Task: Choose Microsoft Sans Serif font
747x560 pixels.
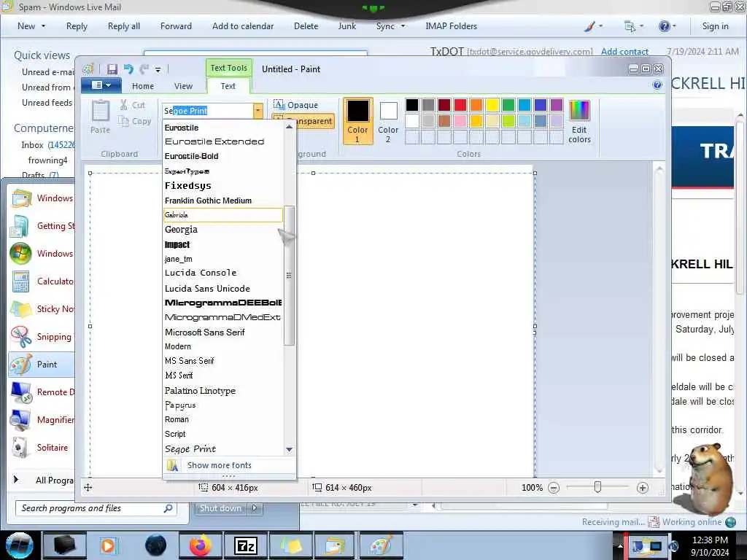Action: [223, 332]
